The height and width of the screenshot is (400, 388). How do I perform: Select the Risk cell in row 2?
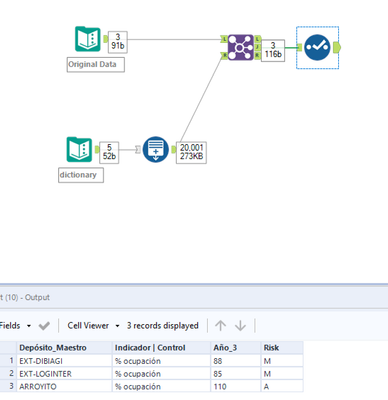tap(282, 374)
